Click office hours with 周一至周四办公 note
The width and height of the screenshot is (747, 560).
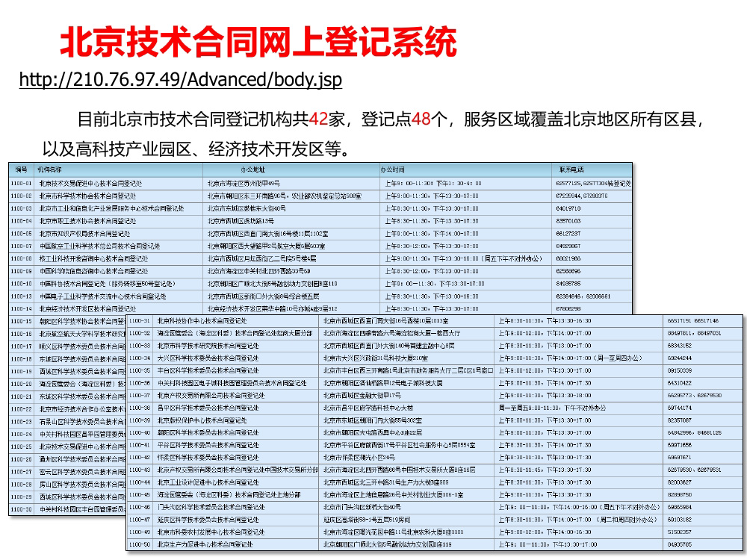pos(571,358)
